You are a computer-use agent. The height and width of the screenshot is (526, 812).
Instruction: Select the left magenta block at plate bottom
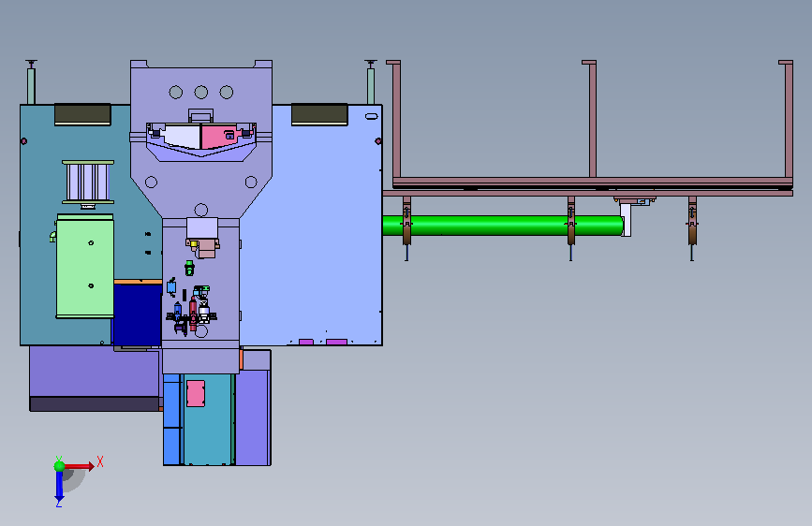(306, 343)
